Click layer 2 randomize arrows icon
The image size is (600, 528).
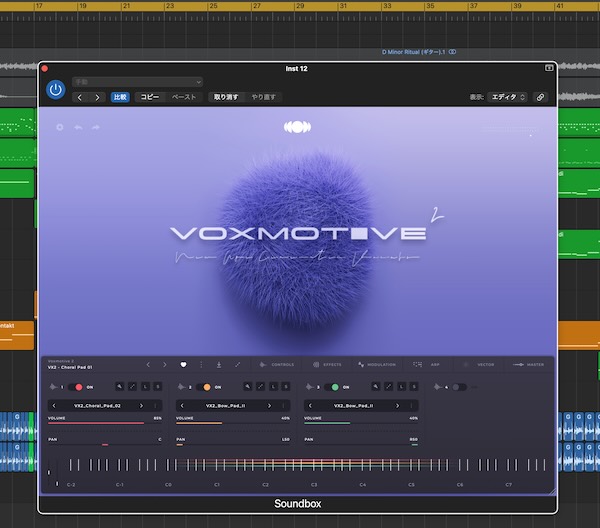tap(261, 387)
